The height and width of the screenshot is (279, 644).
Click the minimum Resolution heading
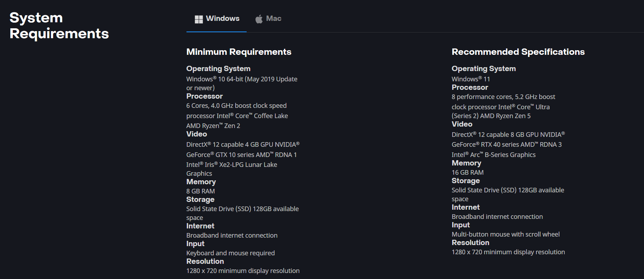[x=205, y=261]
